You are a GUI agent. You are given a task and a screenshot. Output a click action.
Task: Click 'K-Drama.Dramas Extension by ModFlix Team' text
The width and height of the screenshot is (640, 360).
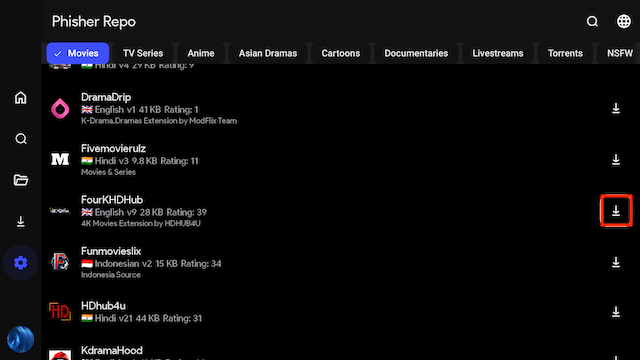coord(159,121)
